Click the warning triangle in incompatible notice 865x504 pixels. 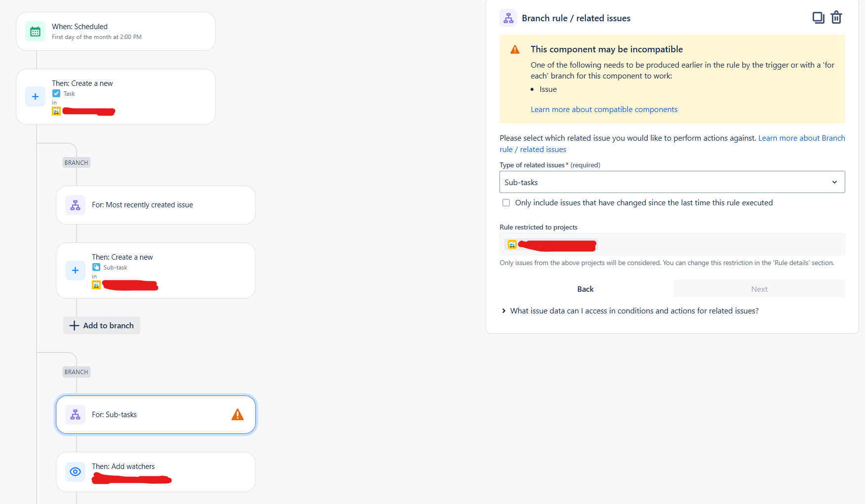tap(515, 49)
